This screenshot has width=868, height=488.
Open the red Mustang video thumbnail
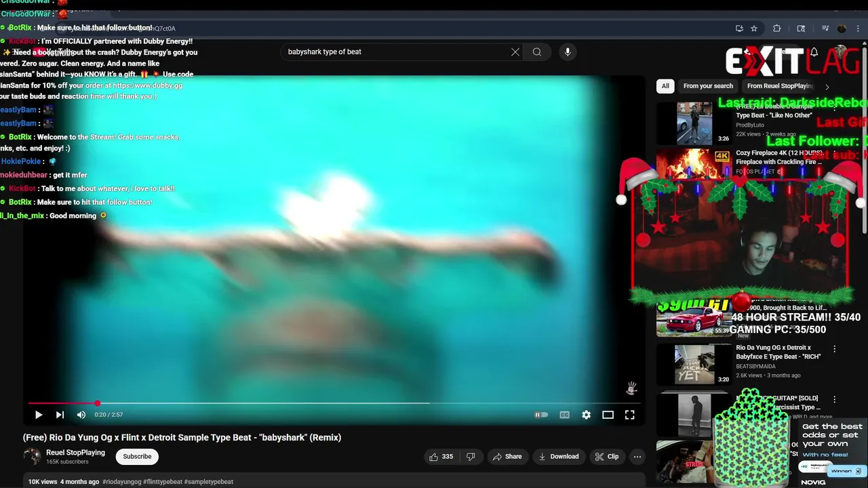[x=694, y=317]
